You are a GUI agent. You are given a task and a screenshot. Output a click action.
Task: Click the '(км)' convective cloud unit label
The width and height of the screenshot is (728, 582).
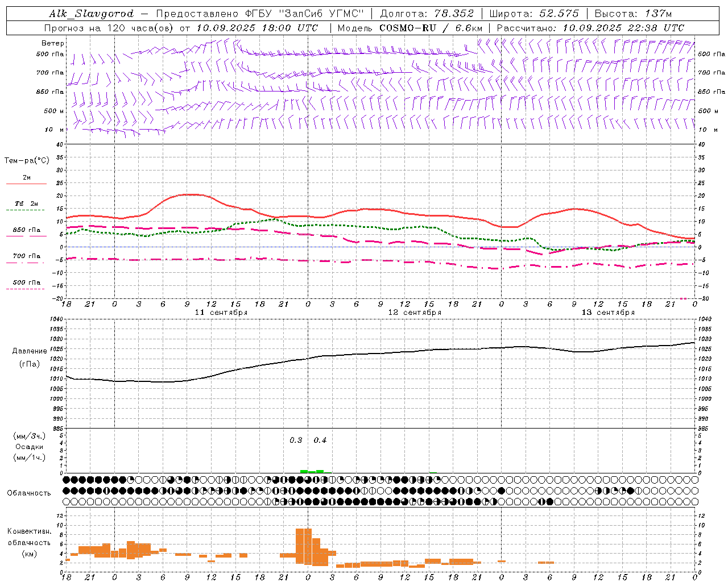click(30, 554)
